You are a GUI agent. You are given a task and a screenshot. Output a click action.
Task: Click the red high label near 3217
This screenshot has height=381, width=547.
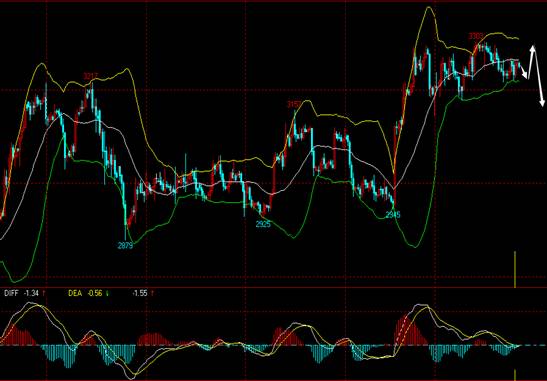[x=91, y=76]
